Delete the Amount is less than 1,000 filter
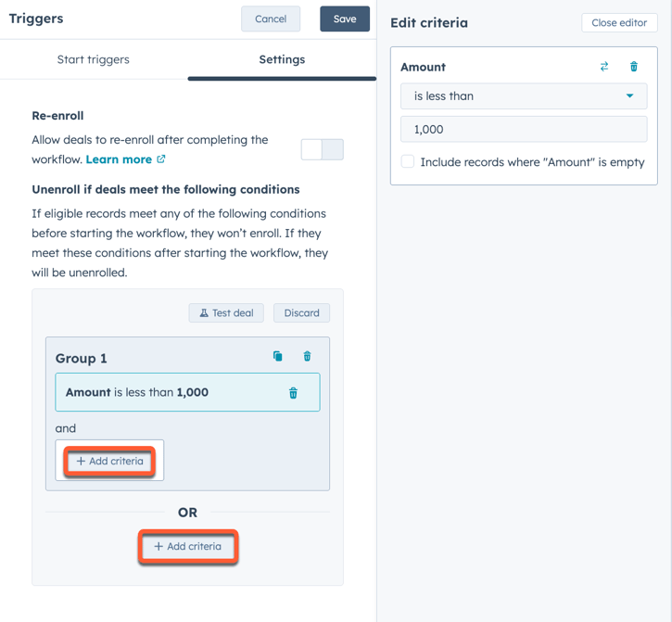Screen dimensions: 672x622 click(x=293, y=393)
